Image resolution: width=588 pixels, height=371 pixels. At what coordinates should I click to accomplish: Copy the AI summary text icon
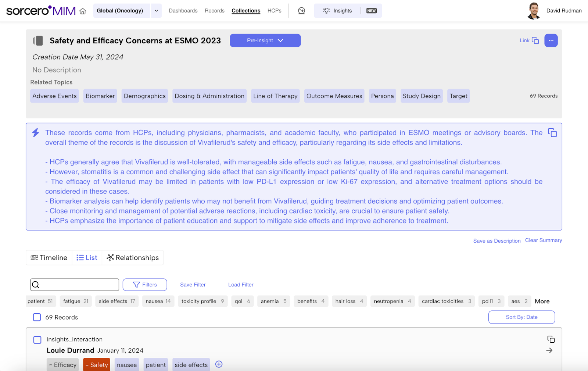click(x=552, y=133)
